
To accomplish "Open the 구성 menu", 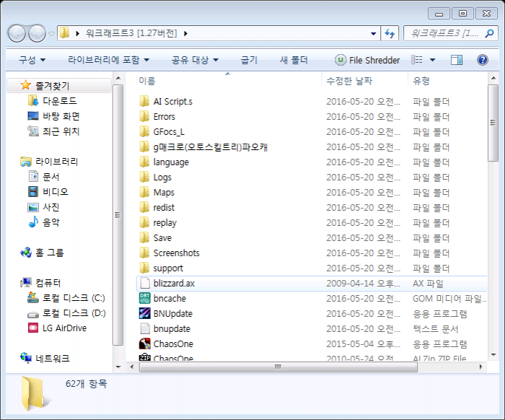I will pos(32,60).
